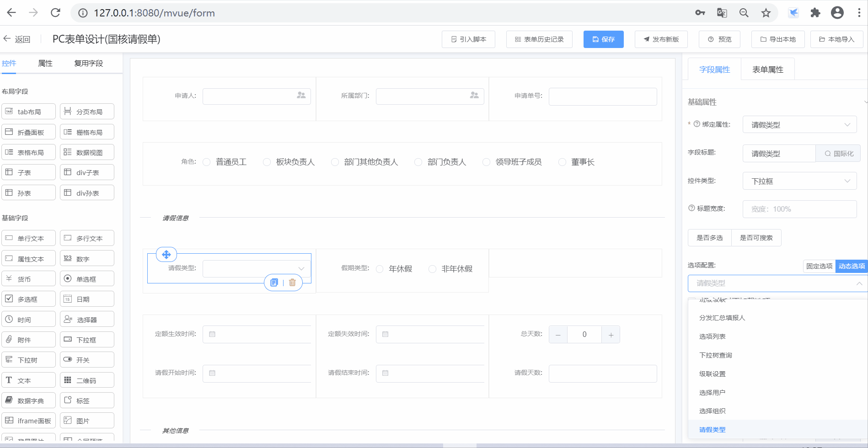
Task: Choose the 年休假 radio option
Action: [380, 269]
